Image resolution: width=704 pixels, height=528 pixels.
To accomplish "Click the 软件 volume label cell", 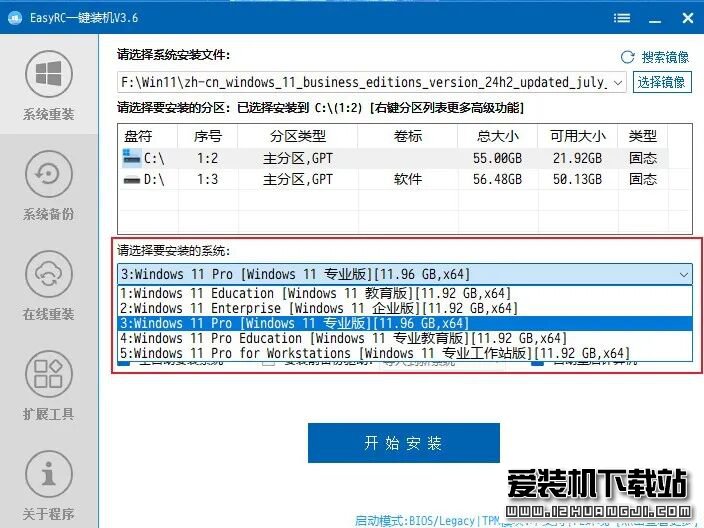I will (x=408, y=180).
